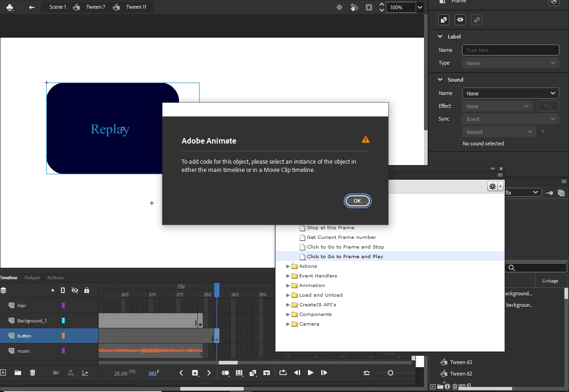Click the 100% zoom field
This screenshot has height=392, width=569.
click(401, 7)
